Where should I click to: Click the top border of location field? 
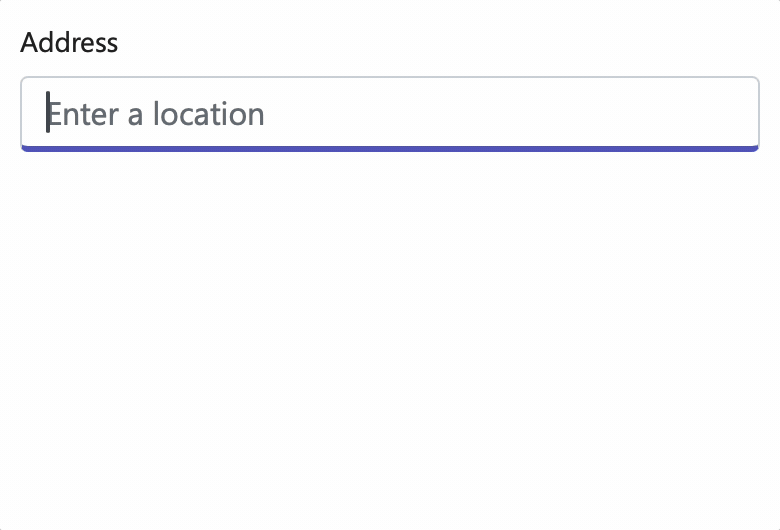[390, 77]
